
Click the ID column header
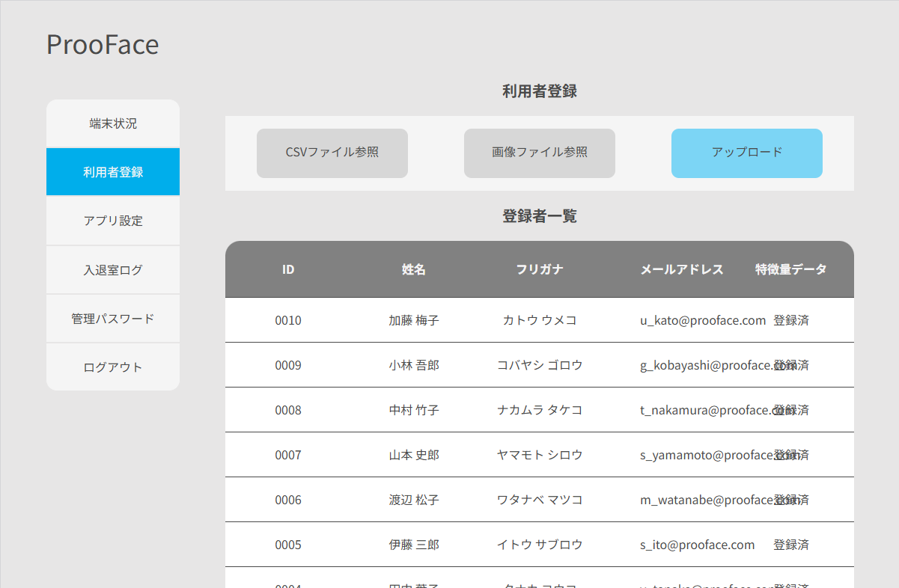pyautogui.click(x=288, y=269)
